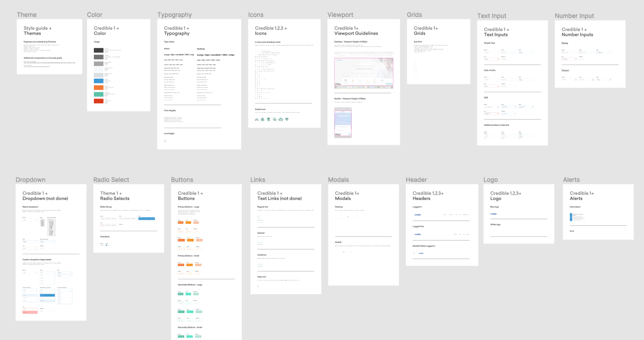Click the Help icon sample in Links frame

[x=258, y=286]
